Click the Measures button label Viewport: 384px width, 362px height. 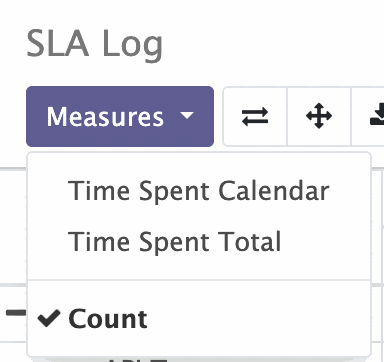point(105,116)
